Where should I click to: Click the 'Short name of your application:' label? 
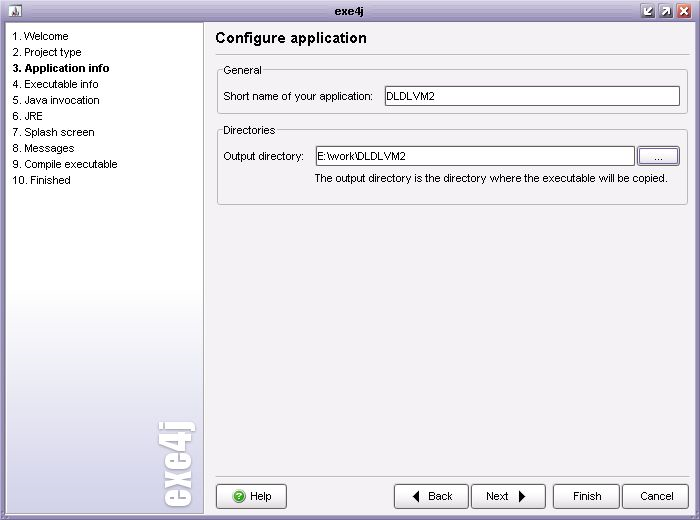[298, 96]
